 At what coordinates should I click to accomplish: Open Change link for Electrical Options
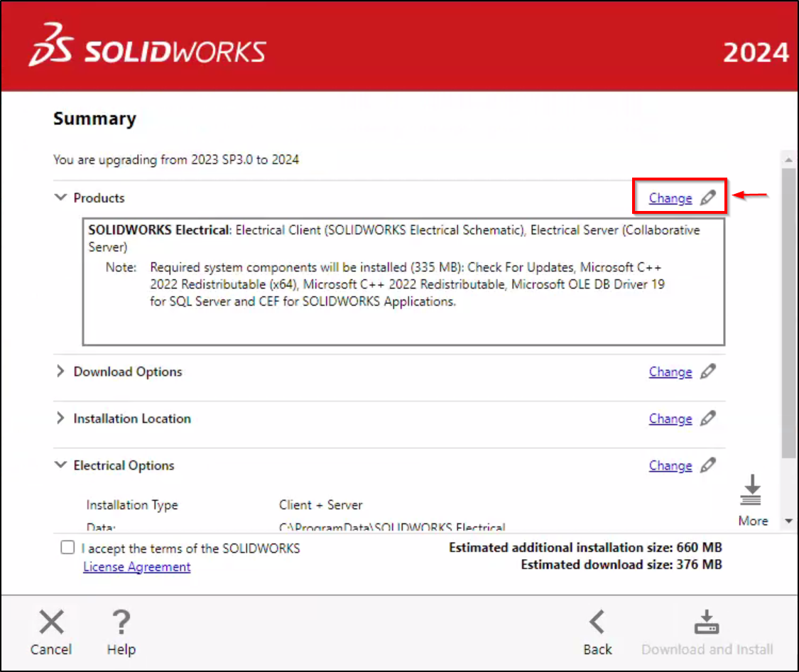click(x=670, y=466)
